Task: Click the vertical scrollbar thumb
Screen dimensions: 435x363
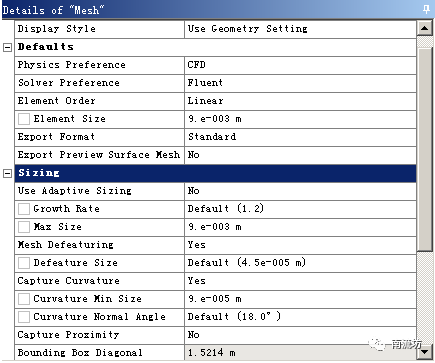Action: pos(425,149)
